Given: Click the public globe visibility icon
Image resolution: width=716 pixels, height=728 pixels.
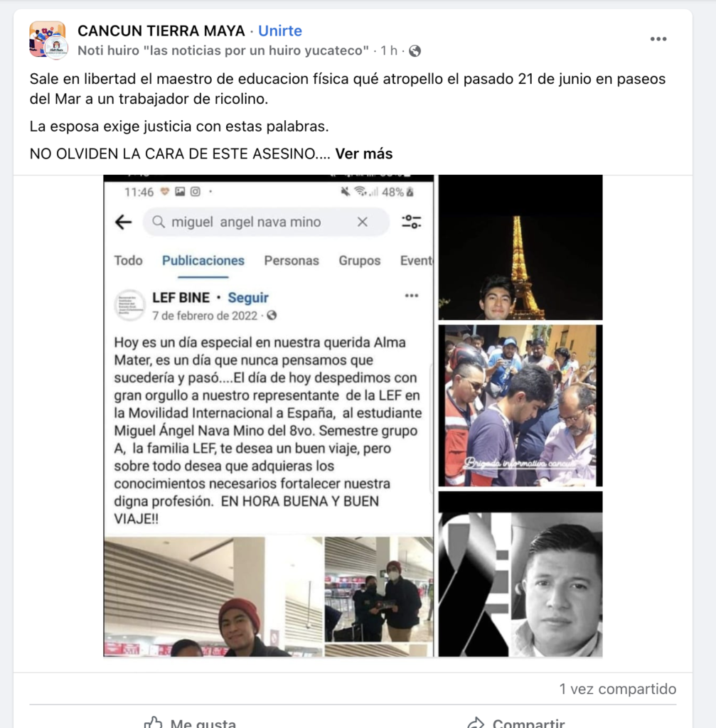Looking at the screenshot, I should click(x=415, y=50).
